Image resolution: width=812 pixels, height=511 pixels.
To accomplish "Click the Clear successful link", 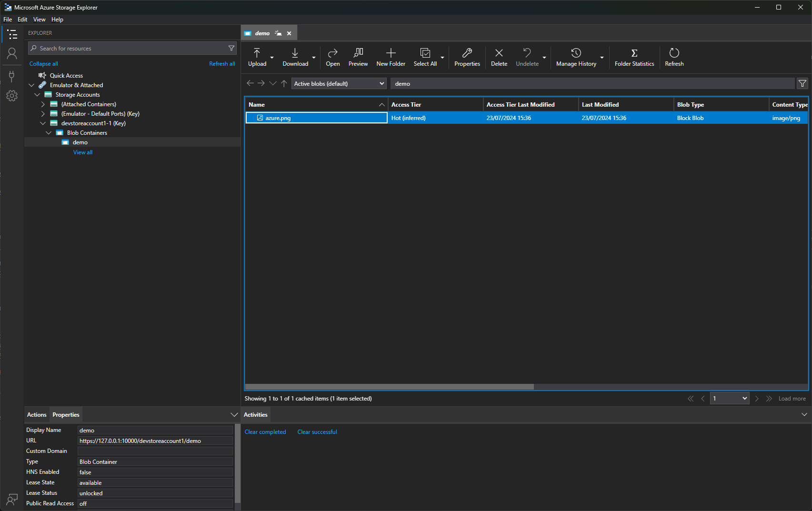I will (x=317, y=432).
